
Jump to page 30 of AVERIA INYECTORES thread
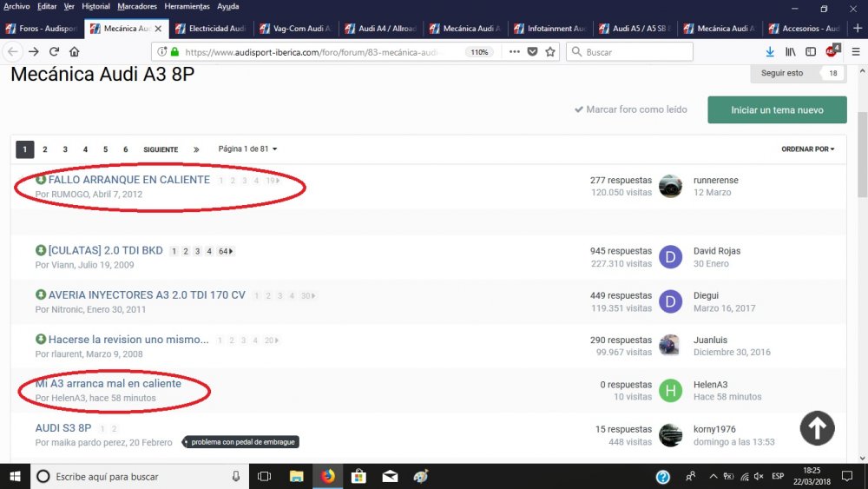308,295
